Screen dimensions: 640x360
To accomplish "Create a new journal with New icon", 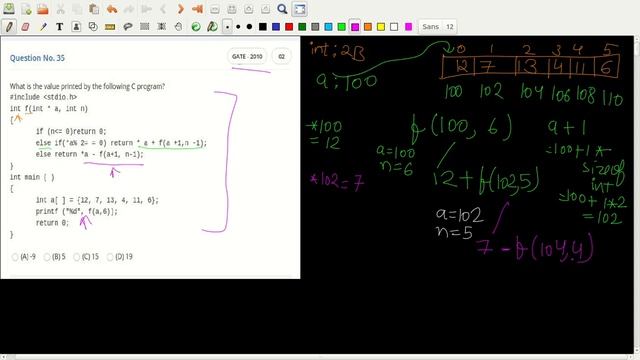I will [26, 9].
